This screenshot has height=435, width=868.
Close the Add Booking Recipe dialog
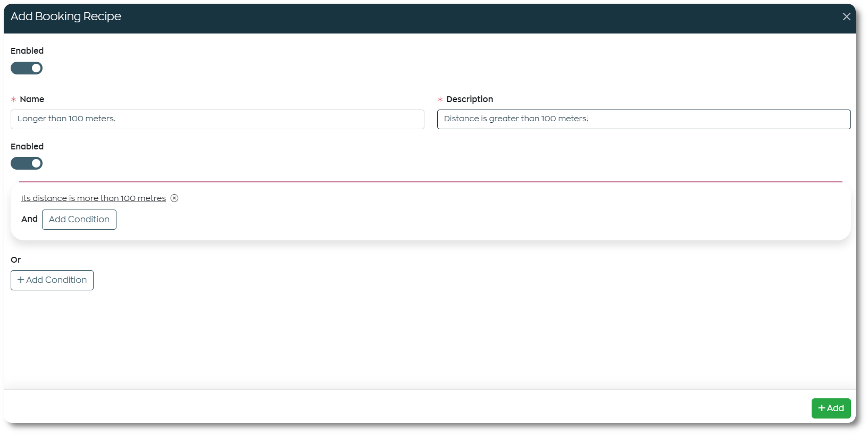pos(846,16)
